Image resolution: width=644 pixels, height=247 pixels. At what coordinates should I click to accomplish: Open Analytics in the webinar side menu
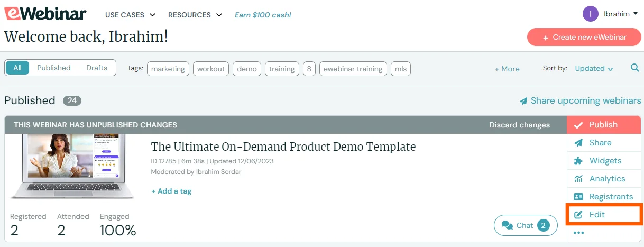coord(604,179)
